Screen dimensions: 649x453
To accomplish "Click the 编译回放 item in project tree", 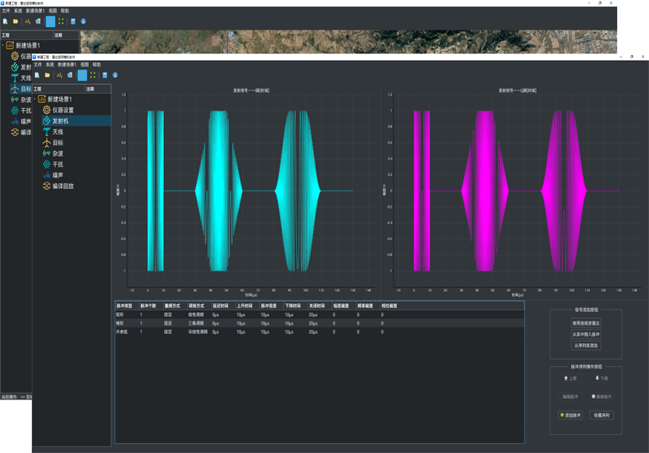I will coord(62,186).
